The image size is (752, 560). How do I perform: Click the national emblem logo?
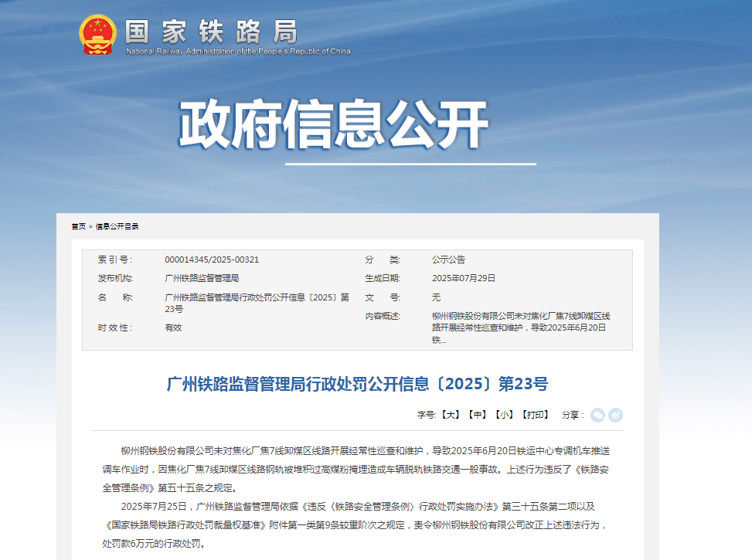pyautogui.click(x=98, y=35)
